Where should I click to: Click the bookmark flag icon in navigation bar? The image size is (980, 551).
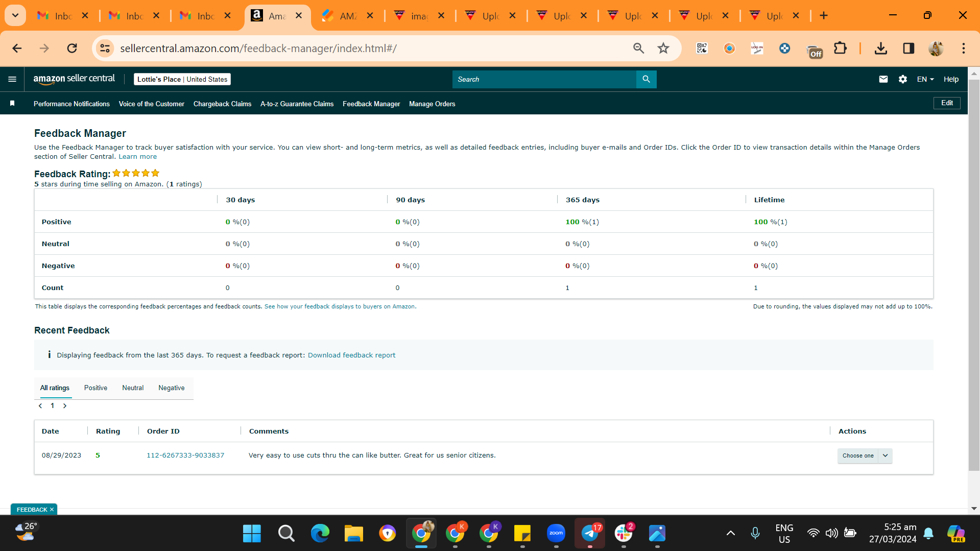pyautogui.click(x=12, y=104)
